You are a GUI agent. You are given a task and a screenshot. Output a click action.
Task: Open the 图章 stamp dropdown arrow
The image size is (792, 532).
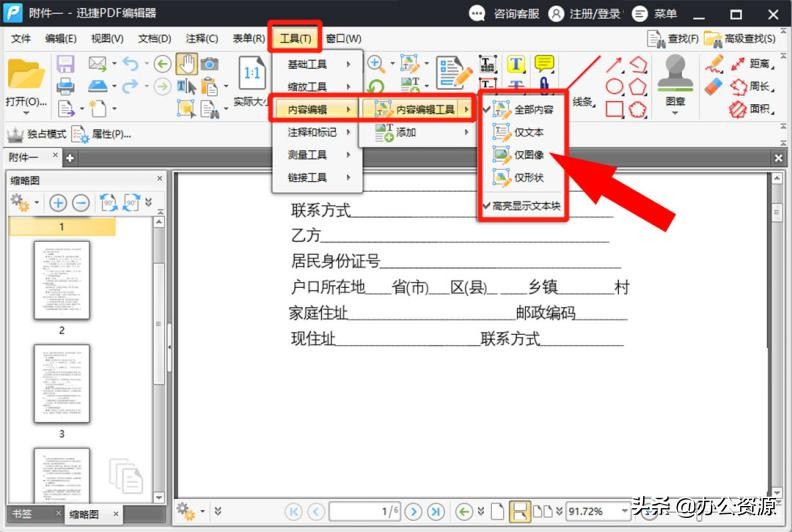tap(675, 113)
